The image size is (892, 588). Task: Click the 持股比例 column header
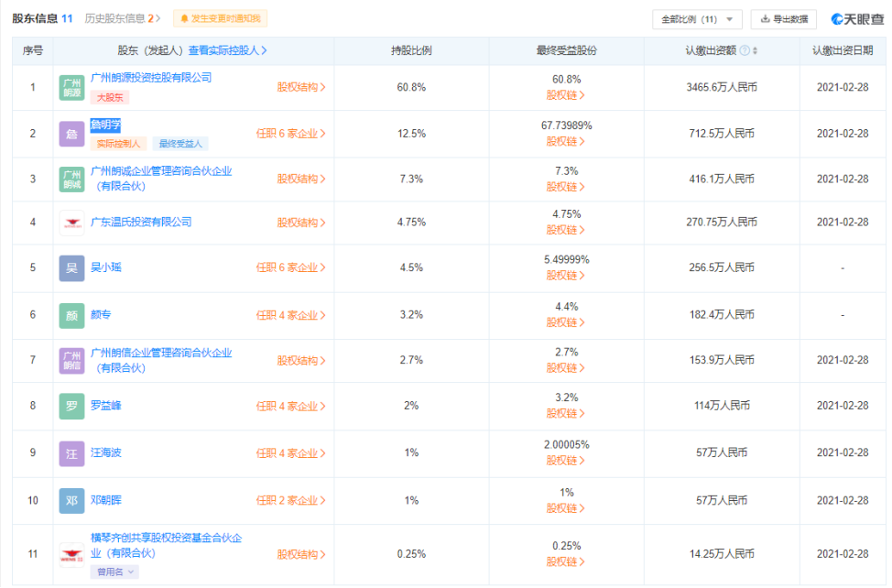pos(411,50)
